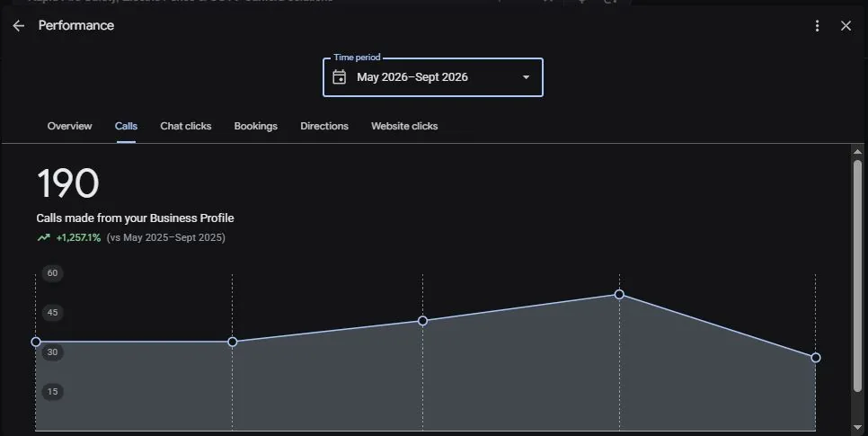868x436 pixels.
Task: Click the first data point on the chart
Action: tap(36, 342)
